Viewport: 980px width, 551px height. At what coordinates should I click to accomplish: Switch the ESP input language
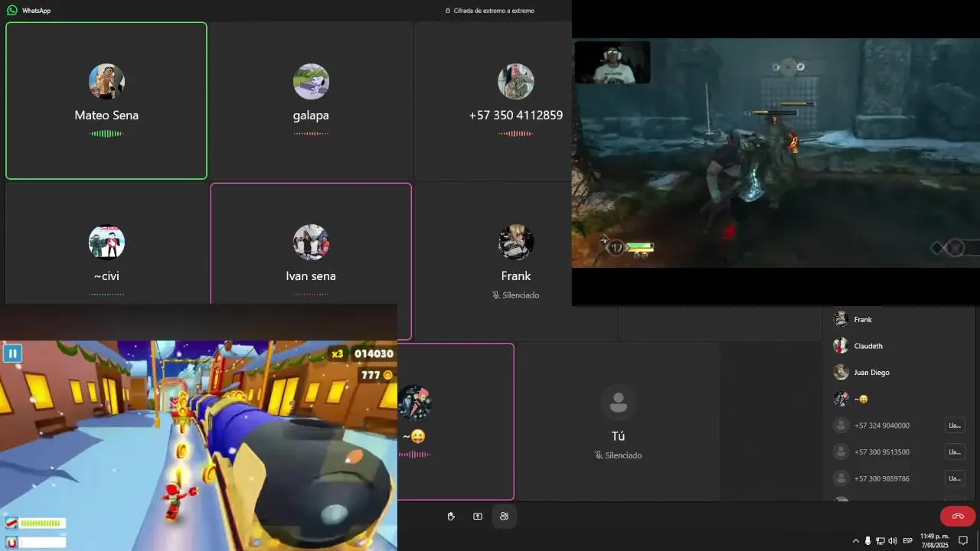907,540
